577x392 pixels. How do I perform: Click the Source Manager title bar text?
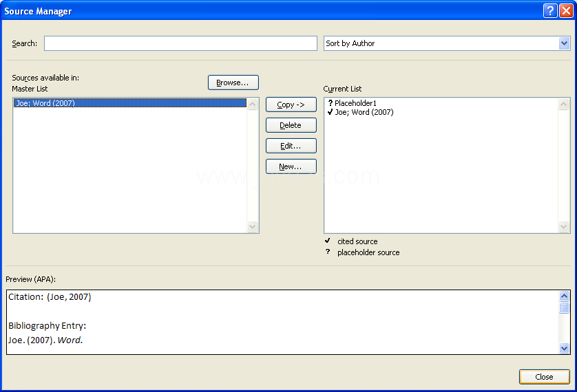pos(38,12)
